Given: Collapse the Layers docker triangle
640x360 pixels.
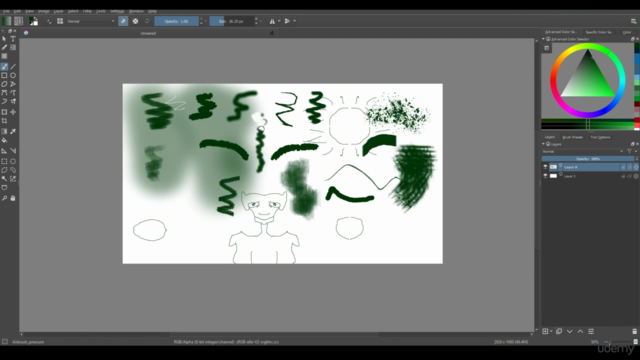Looking at the screenshot, I should pos(543,144).
